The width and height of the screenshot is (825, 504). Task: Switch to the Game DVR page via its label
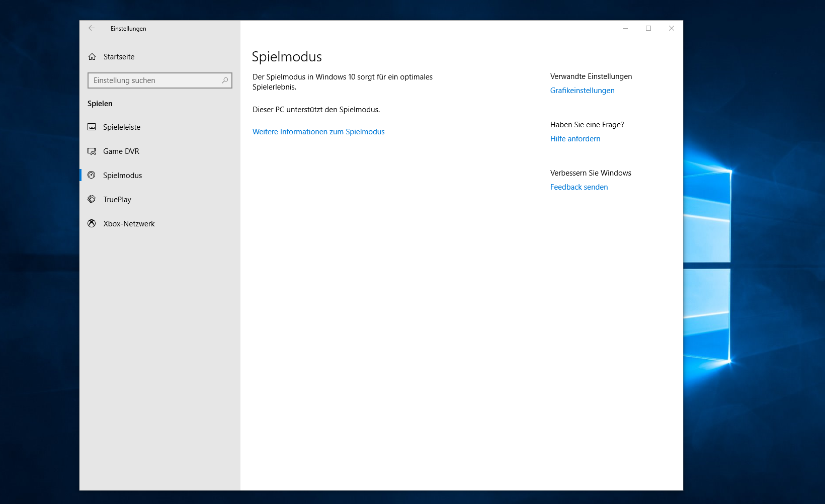coord(121,151)
